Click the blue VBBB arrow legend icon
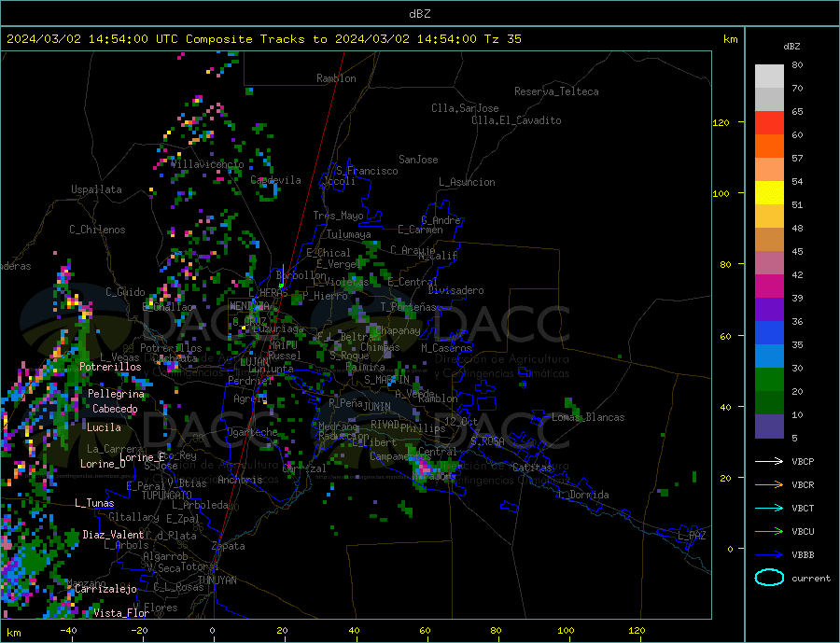This screenshot has height=643, width=840. [769, 554]
